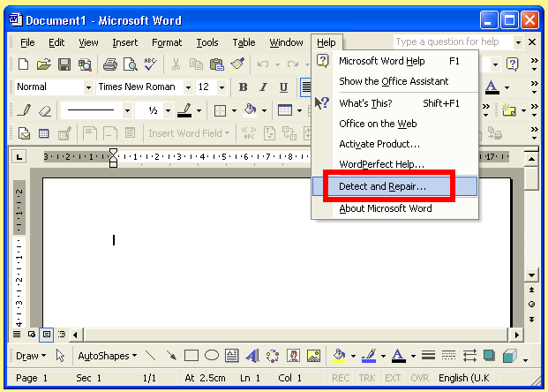548x392 pixels.
Task: Insert Clip Art
Action: [293, 356]
